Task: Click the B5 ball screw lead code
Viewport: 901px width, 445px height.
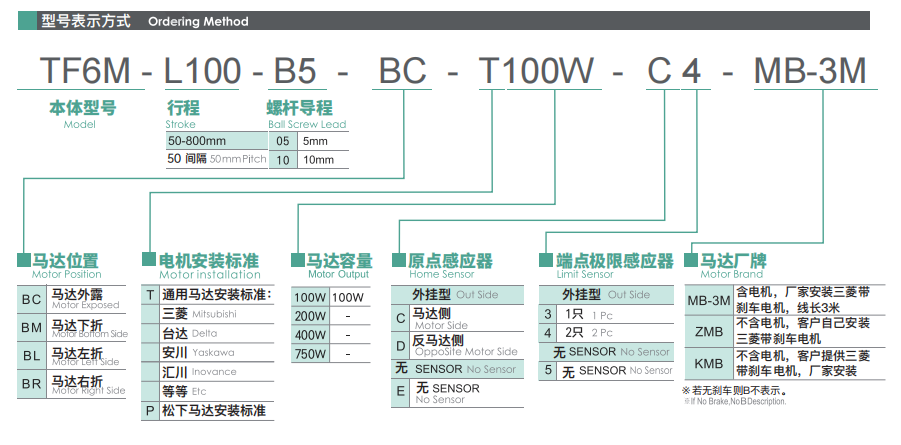Action: pyautogui.click(x=295, y=71)
